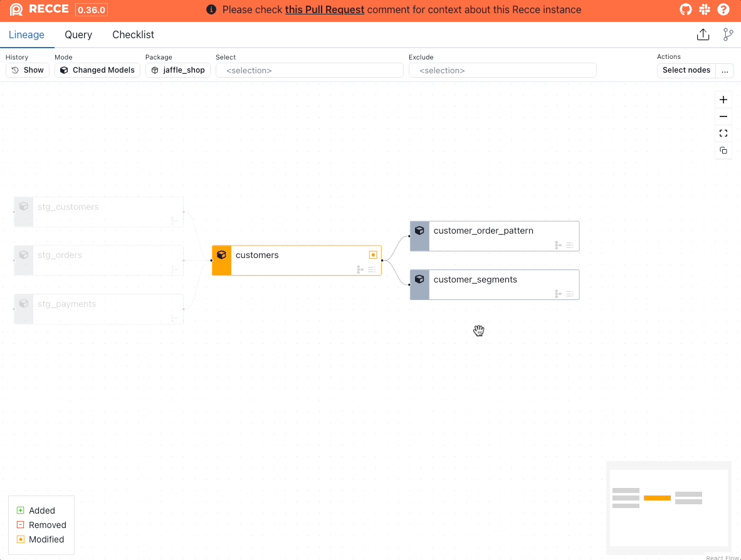Viewport: 741px width, 560px height.
Task: Follow the 'this Pull Request' link
Action: pos(324,10)
